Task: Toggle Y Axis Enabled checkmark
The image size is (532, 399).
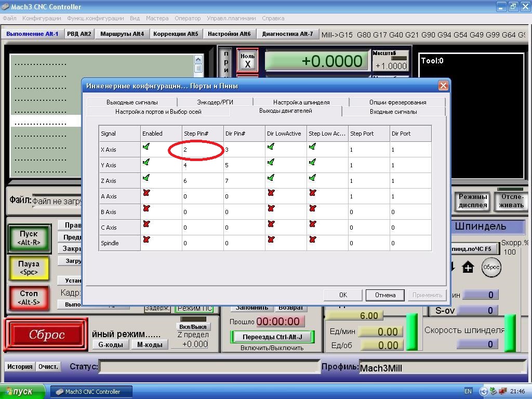Action: (x=146, y=163)
